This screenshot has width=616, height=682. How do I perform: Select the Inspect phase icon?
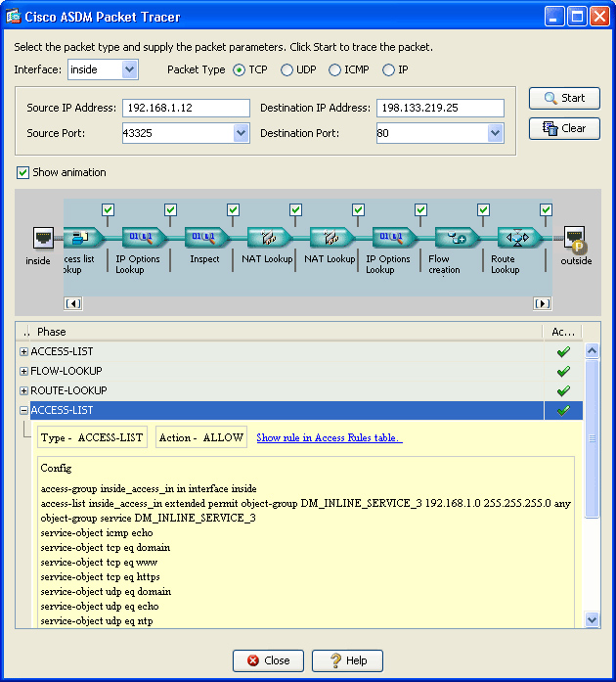206,238
